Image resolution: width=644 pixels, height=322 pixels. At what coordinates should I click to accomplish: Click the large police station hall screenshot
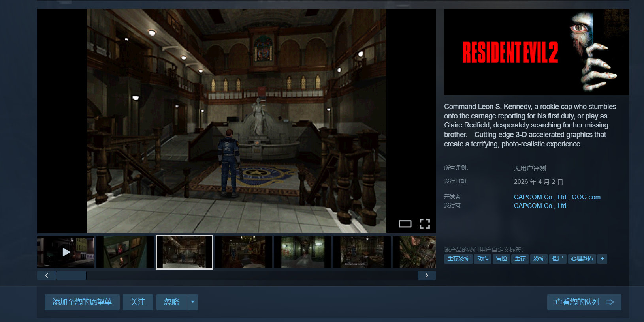236,121
